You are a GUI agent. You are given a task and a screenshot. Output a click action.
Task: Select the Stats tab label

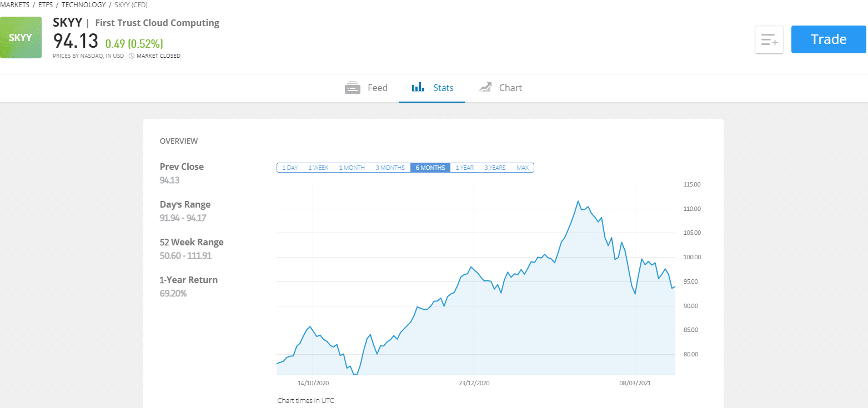443,88
